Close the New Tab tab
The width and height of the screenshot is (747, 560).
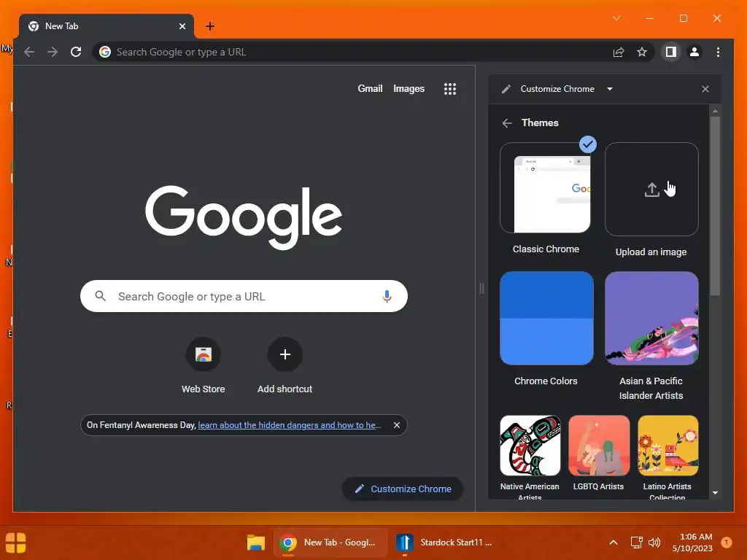(182, 26)
